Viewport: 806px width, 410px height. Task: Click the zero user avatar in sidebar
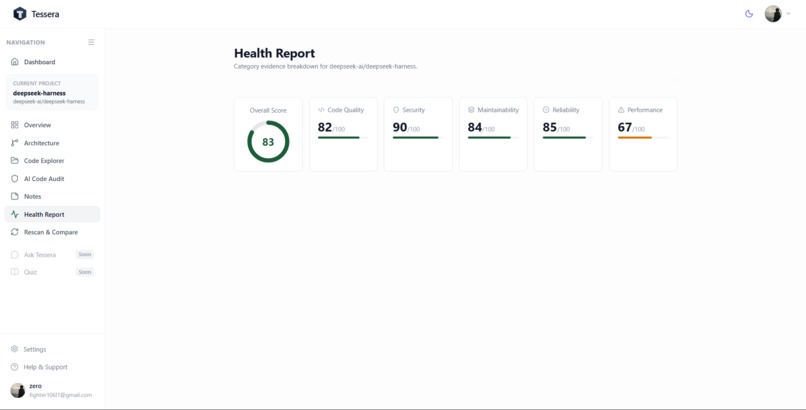pos(17,390)
